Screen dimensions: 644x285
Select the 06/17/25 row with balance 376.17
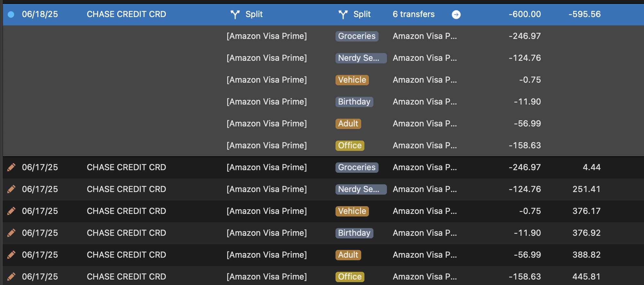tap(323, 211)
